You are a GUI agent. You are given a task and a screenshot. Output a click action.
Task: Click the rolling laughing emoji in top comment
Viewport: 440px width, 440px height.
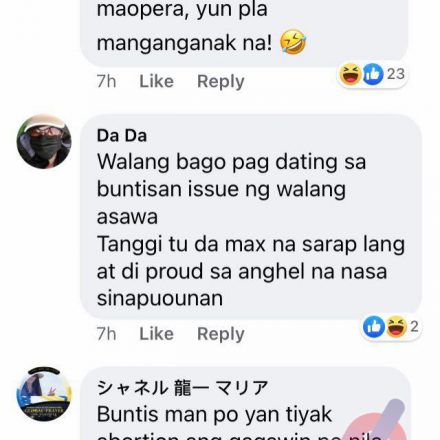point(293,42)
